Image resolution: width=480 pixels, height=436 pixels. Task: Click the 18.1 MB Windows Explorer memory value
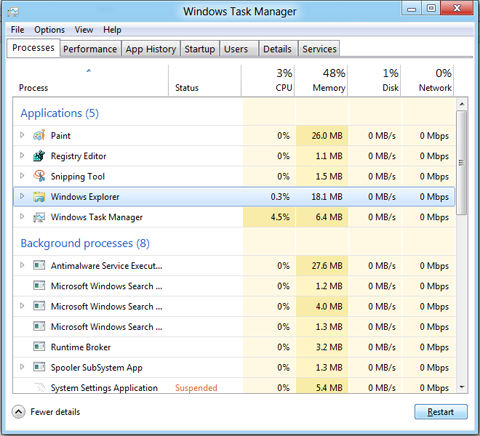point(327,197)
